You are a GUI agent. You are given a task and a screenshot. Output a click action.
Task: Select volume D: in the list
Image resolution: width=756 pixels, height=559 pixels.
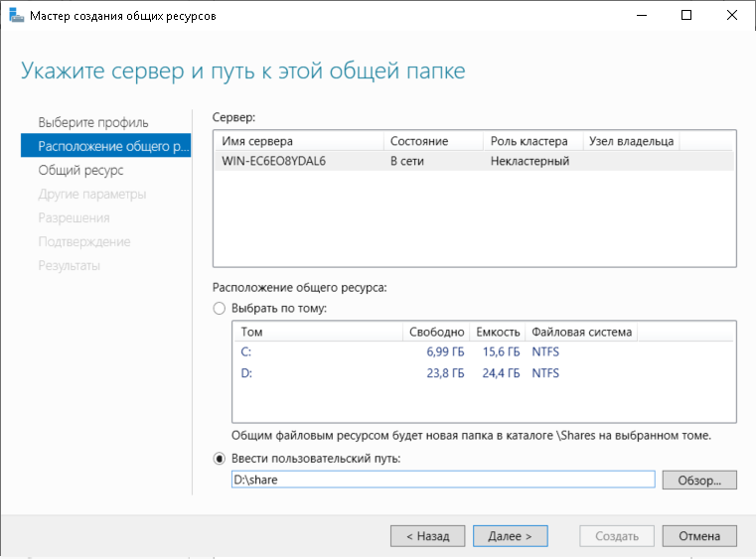[484, 373]
